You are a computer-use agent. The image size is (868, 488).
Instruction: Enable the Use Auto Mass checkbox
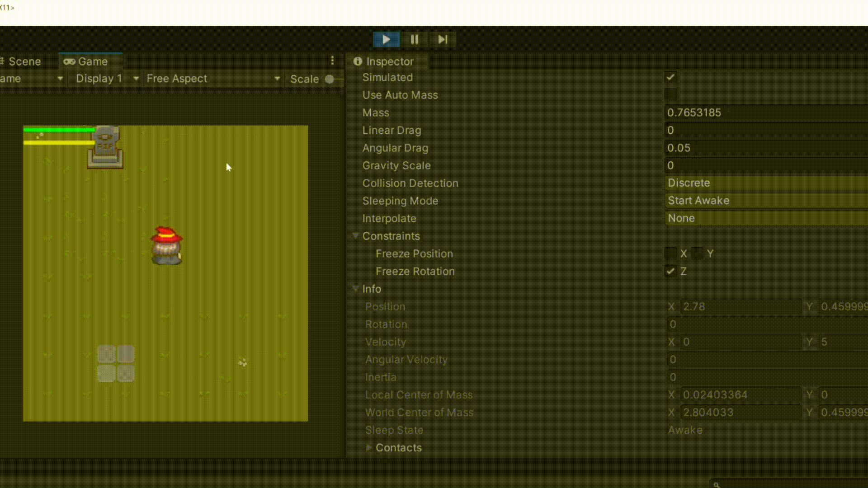(670, 95)
